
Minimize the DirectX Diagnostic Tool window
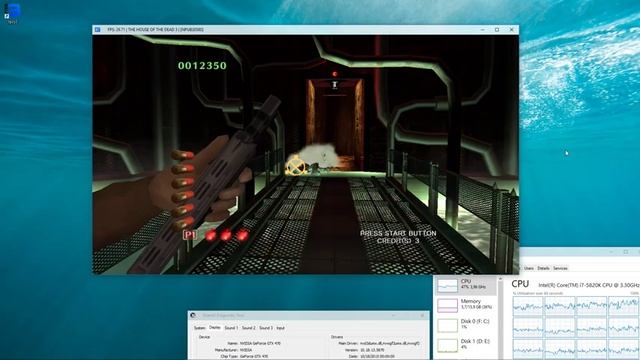tap(393, 316)
